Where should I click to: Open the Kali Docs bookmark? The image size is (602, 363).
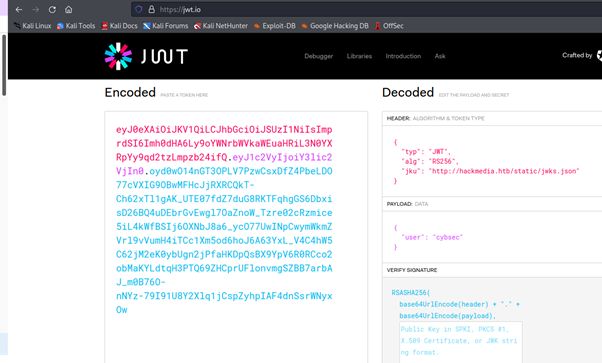pyautogui.click(x=119, y=26)
